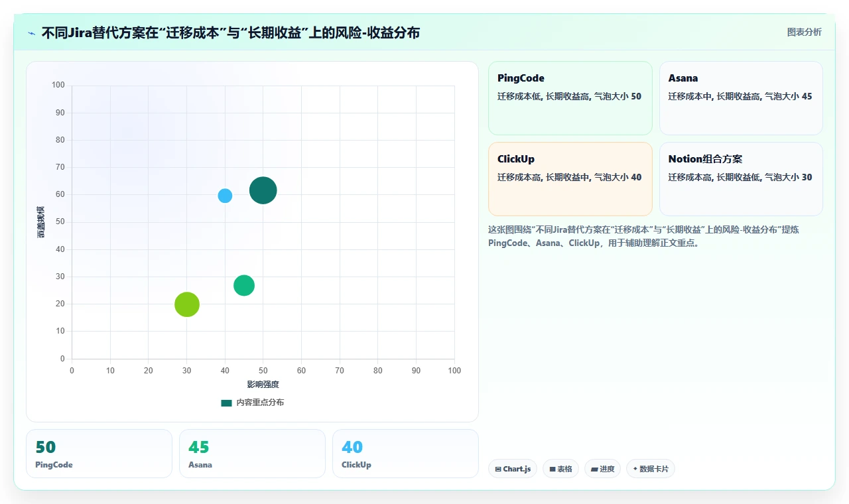Click the 进度 tag
849x504 pixels.
point(602,469)
